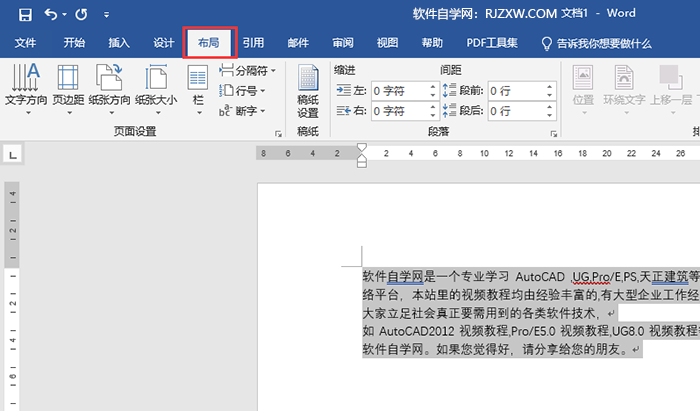Image resolution: width=700 pixels, height=411 pixels.
Task: Click the 10 mark on horizontal ruler
Action: pos(484,154)
